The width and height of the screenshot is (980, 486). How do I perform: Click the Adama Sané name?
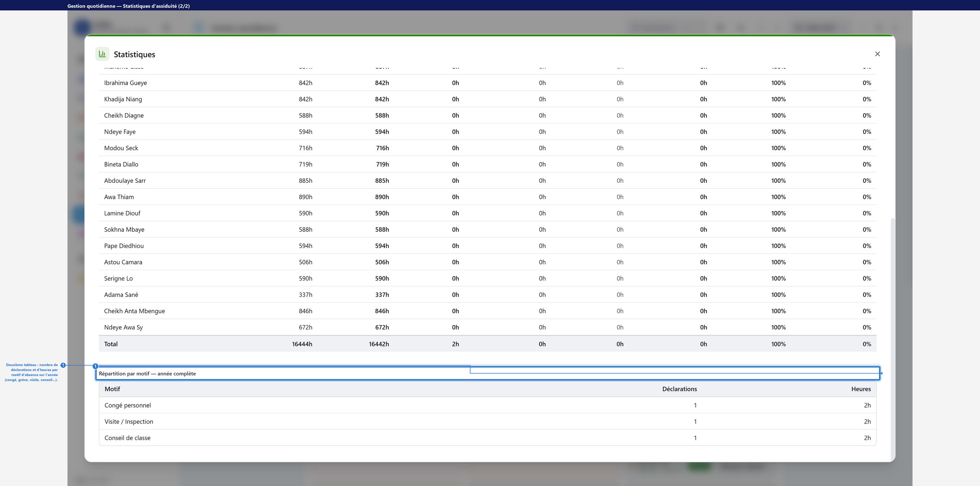[x=121, y=295]
